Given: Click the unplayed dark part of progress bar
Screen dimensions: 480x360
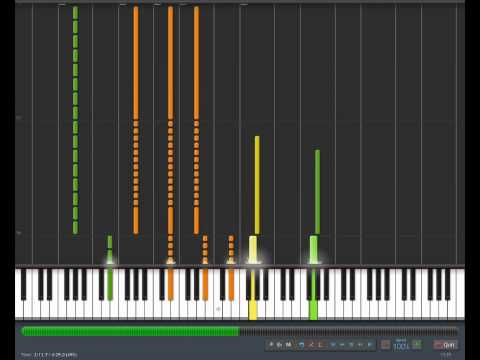Looking at the screenshot, I should pyautogui.click(x=349, y=331).
